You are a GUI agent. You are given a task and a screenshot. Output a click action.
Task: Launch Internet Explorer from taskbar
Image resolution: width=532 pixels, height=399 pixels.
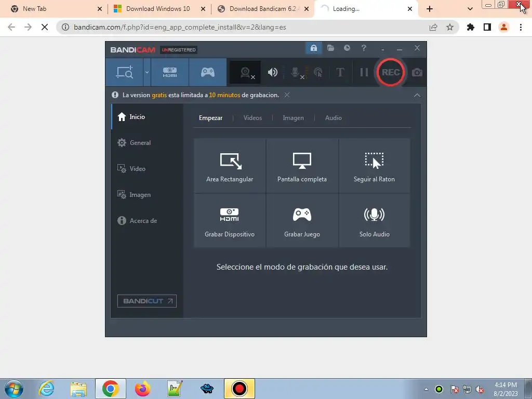[46, 389]
